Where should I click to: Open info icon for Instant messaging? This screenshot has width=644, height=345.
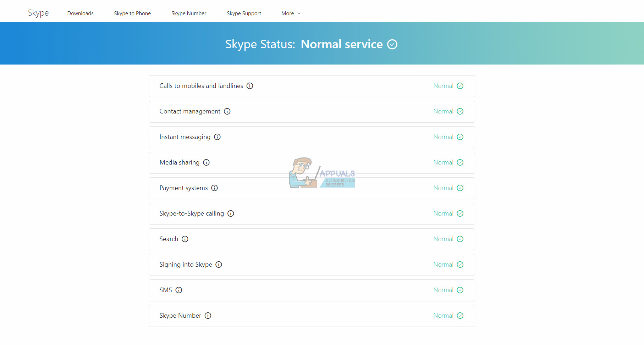tap(217, 137)
